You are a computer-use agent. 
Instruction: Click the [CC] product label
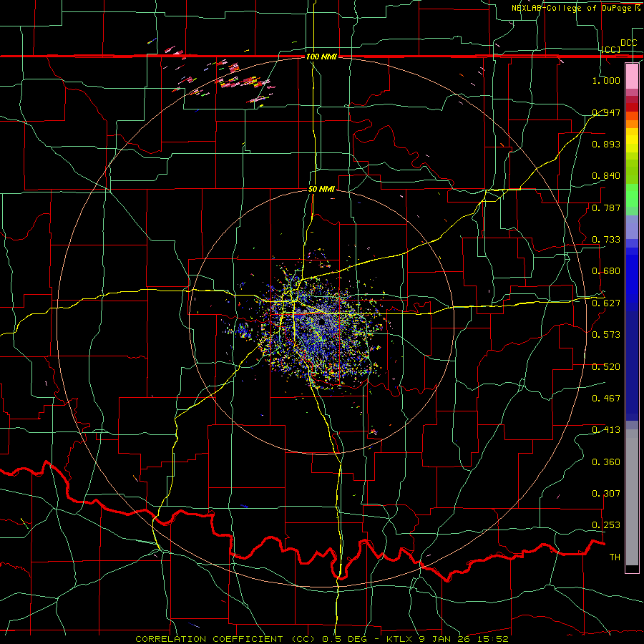(x=611, y=49)
